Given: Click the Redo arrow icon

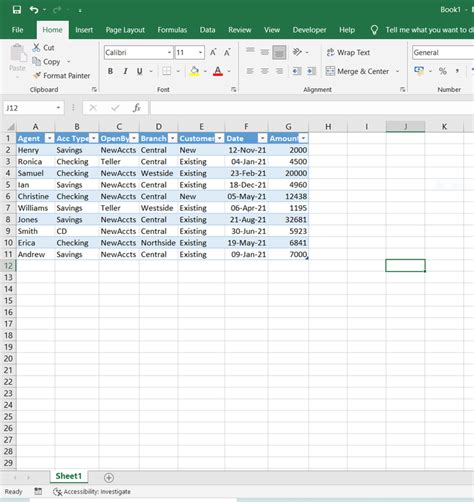Looking at the screenshot, I should [x=57, y=10].
